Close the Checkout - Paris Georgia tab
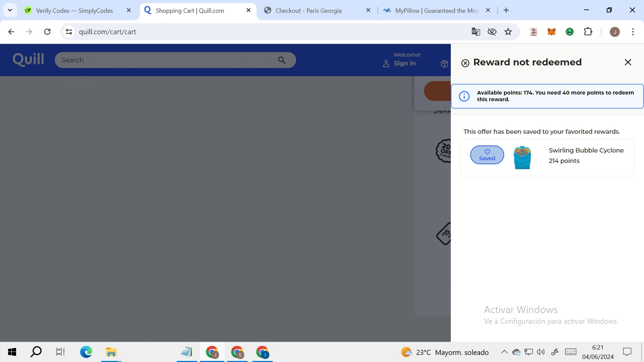Screen dimensions: 644x362 (368, 10)
